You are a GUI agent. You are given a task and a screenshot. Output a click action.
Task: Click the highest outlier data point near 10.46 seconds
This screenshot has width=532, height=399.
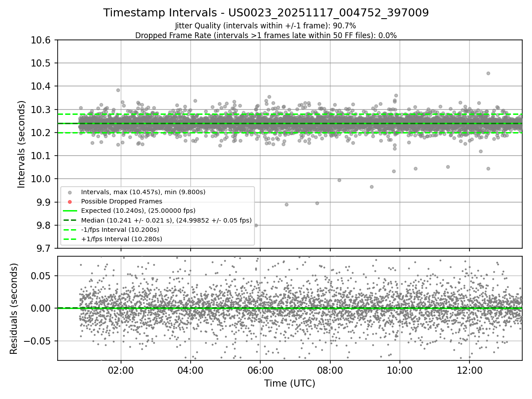tap(488, 73)
